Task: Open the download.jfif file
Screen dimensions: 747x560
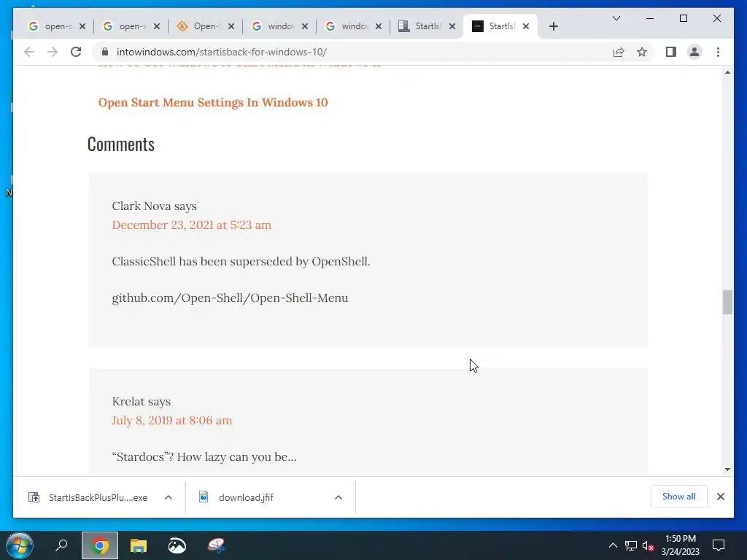Action: coord(247,497)
